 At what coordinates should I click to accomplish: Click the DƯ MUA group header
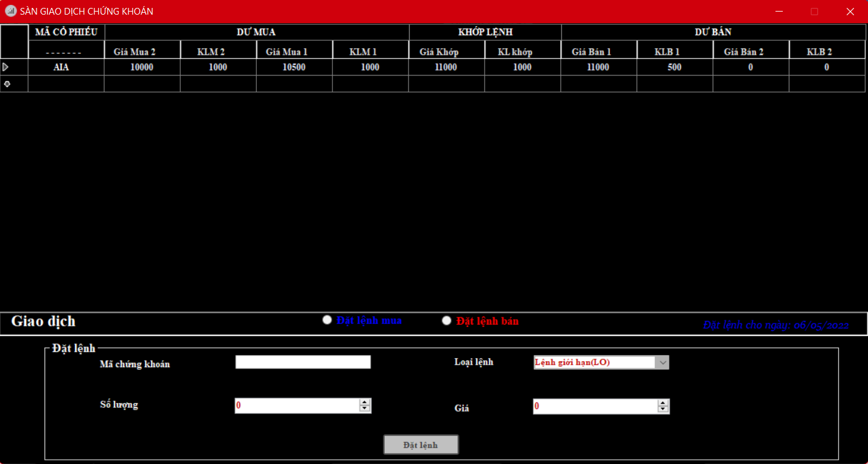[256, 32]
